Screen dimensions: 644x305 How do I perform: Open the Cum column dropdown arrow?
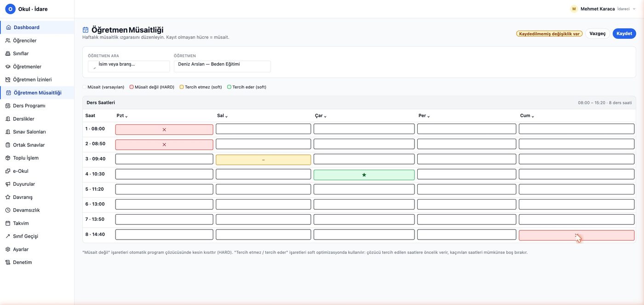[x=533, y=117]
